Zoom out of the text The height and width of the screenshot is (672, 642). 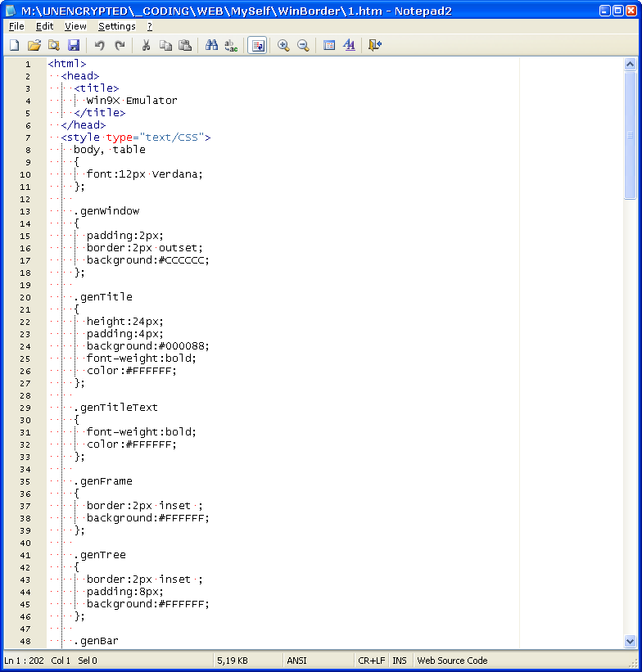click(303, 45)
